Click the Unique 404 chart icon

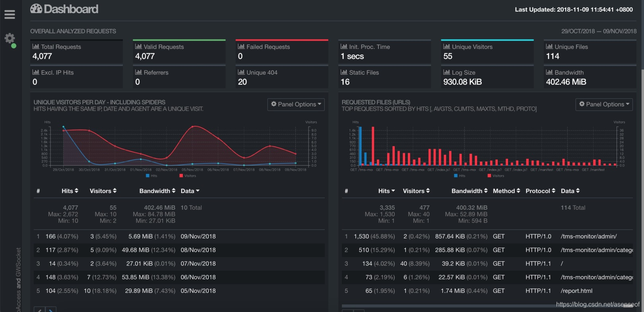pyautogui.click(x=241, y=72)
